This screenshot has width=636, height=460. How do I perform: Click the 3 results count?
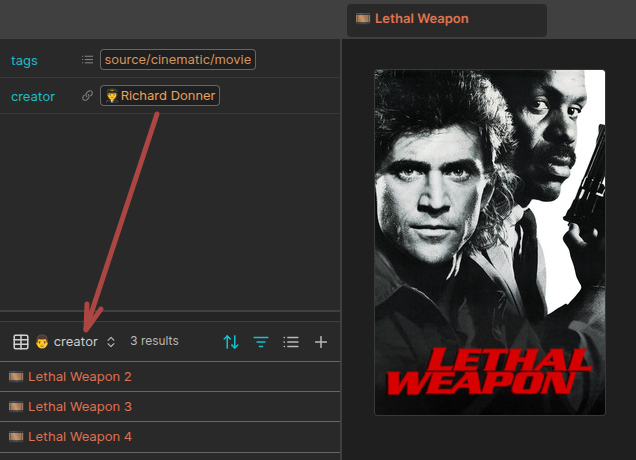point(154,341)
